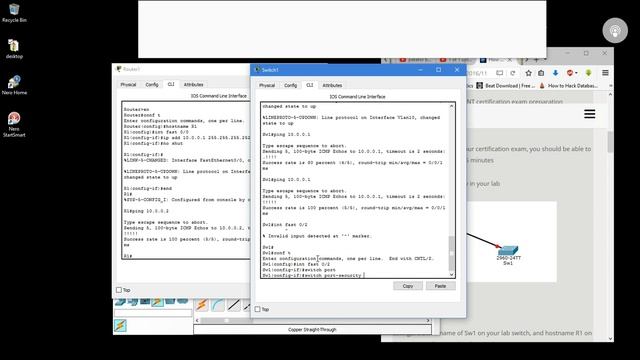Open Firefox bookmarks clipboard icon
Viewport: 640px width, 360px height.
(541, 73)
